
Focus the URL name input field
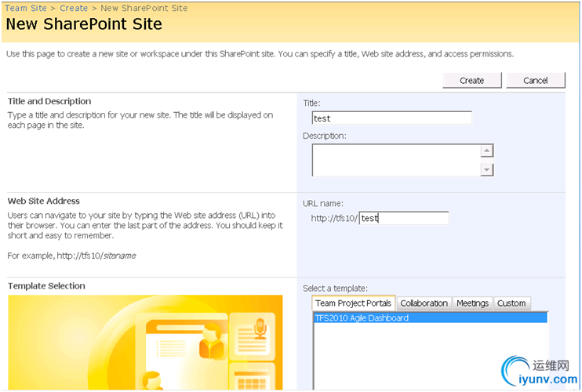[404, 218]
